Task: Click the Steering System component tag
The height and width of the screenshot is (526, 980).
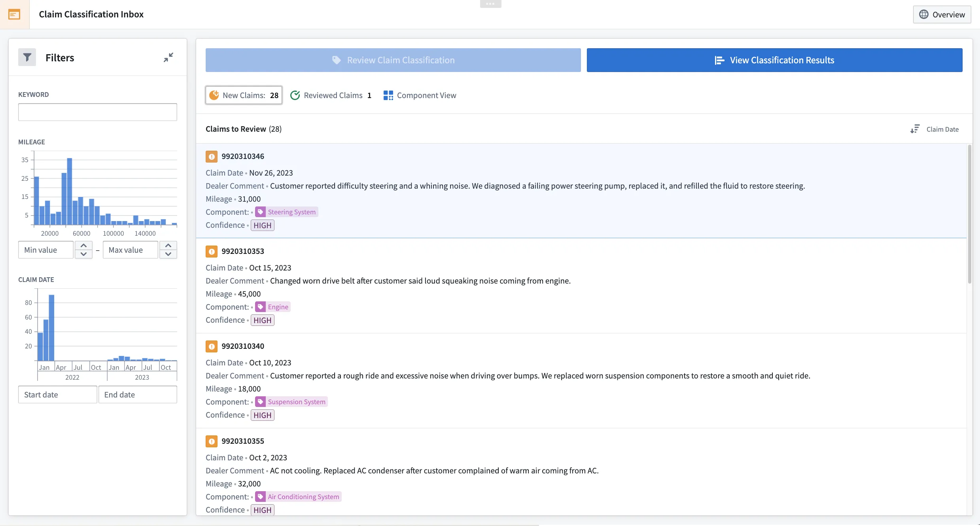Action: [287, 212]
